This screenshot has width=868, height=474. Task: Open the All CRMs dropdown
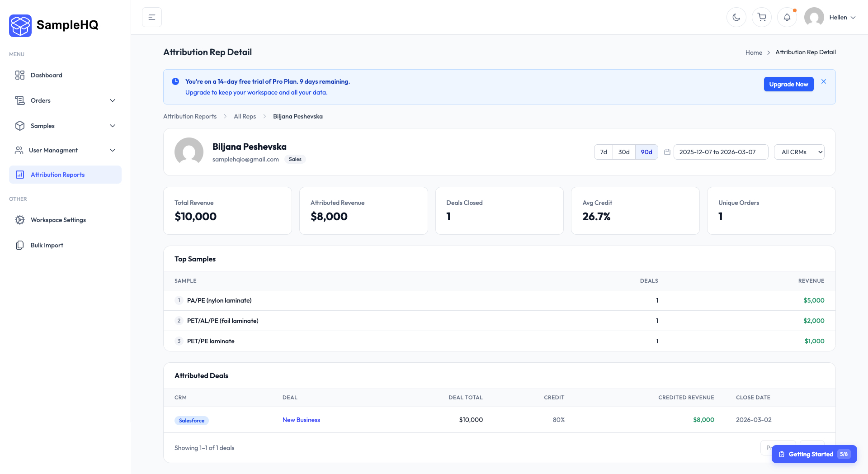point(799,152)
